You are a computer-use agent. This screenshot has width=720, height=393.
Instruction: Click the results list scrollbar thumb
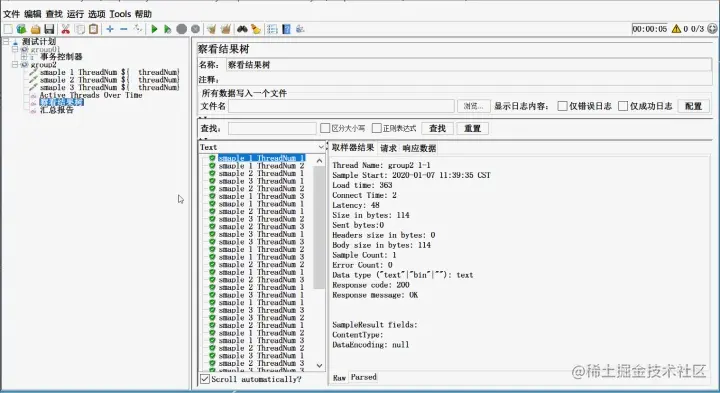319,227
